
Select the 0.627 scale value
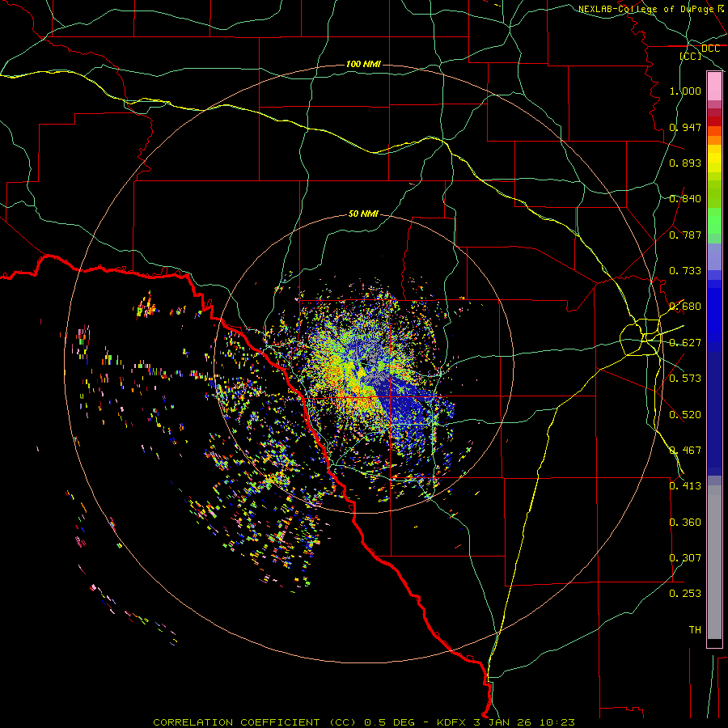point(685,343)
